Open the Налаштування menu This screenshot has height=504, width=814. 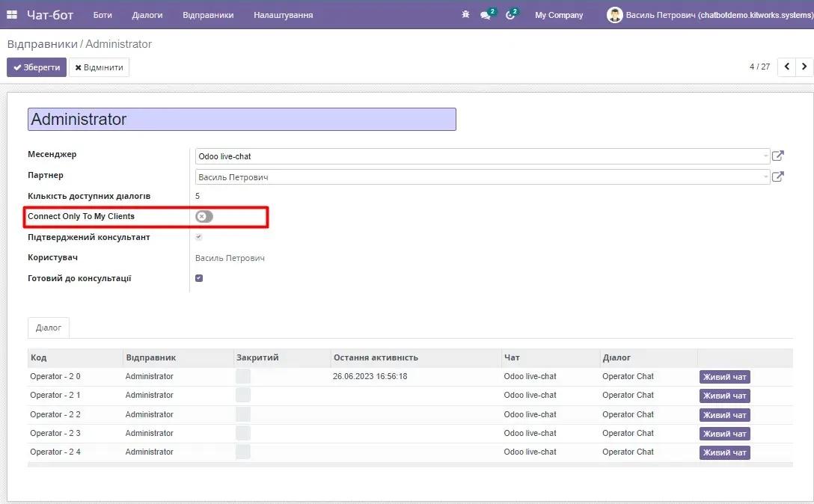[x=283, y=15]
